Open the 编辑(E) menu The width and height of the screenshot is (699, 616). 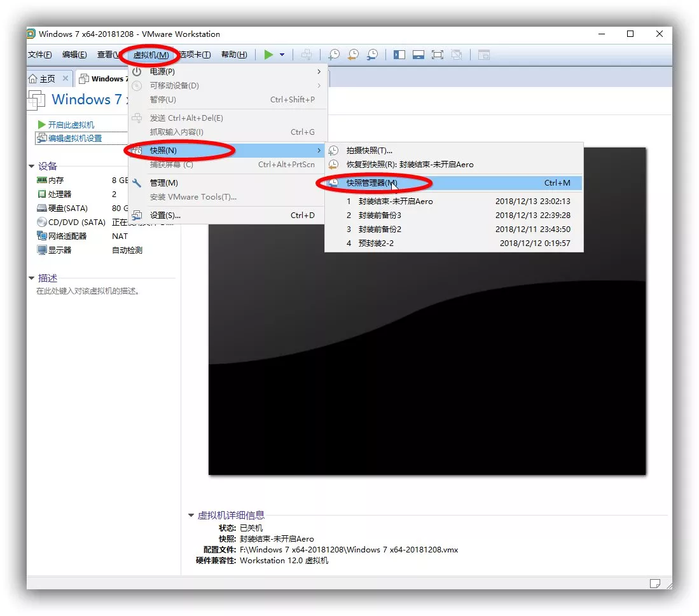(74, 54)
